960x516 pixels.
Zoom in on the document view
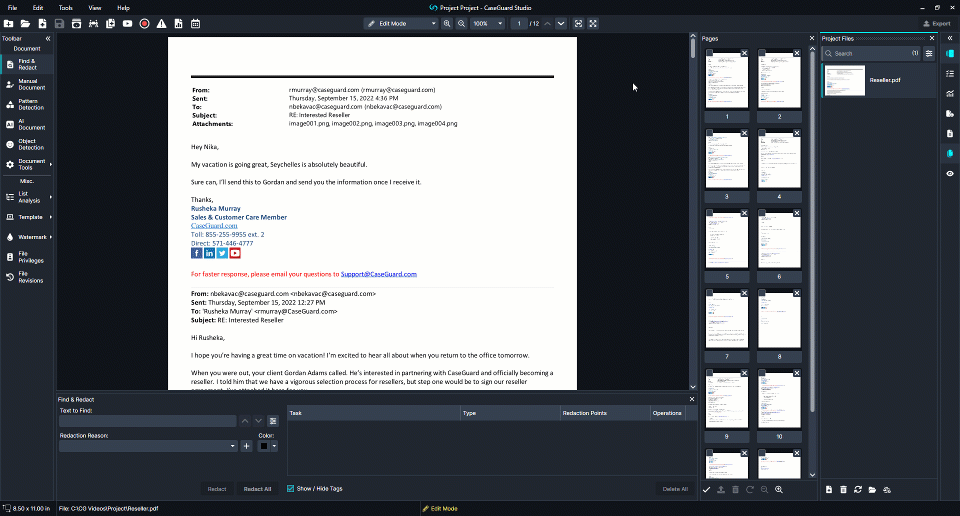tap(447, 24)
